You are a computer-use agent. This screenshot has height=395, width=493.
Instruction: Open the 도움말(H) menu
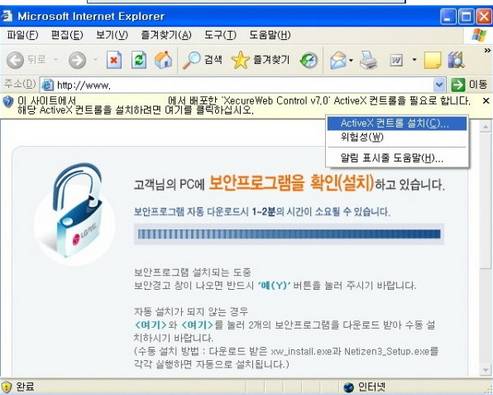click(x=270, y=35)
